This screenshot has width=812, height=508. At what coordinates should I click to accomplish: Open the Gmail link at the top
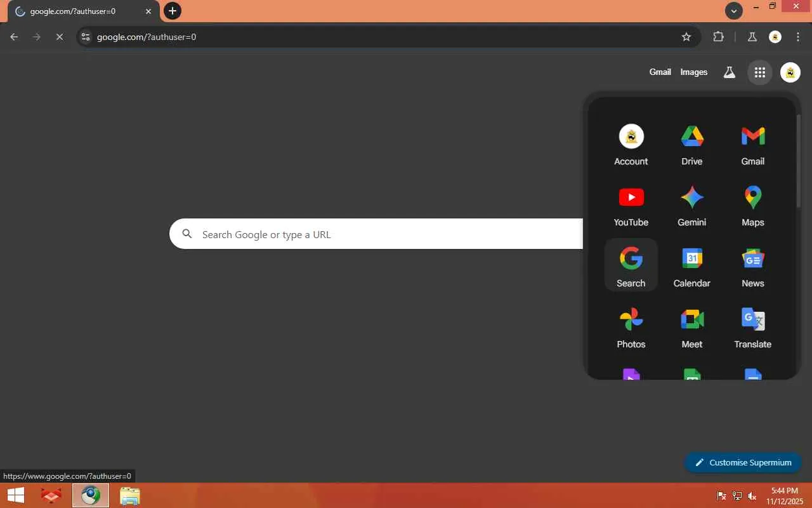click(x=660, y=72)
